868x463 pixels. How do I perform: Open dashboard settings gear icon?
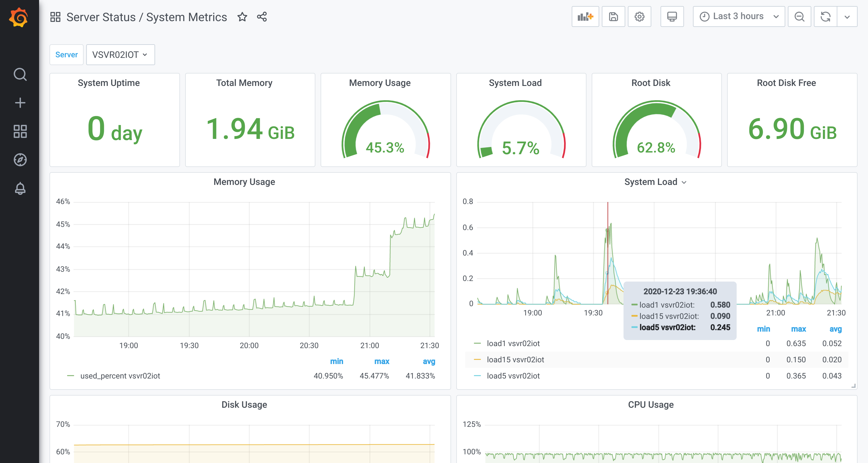[x=639, y=16]
